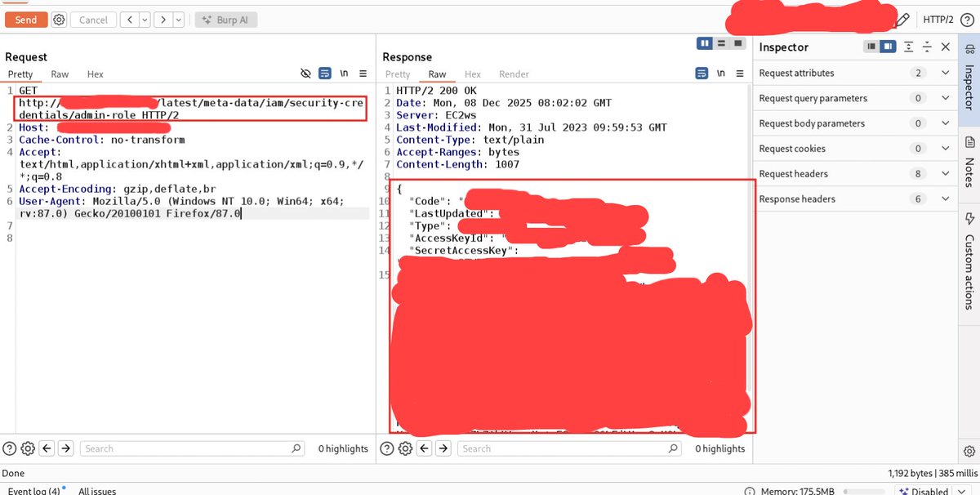Toggle non-printing characters in the request editor
The height and width of the screenshot is (495, 980).
[344, 73]
